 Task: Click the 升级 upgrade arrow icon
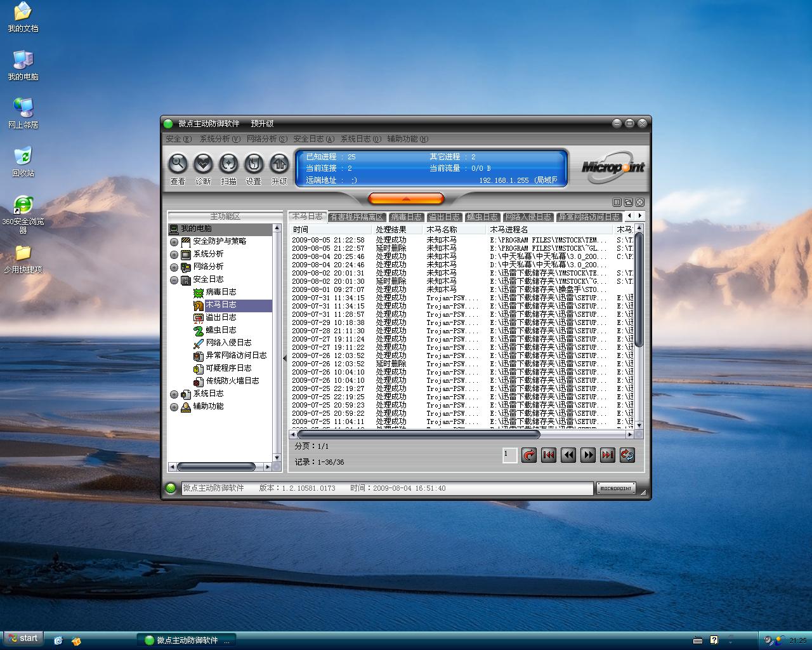(x=279, y=164)
